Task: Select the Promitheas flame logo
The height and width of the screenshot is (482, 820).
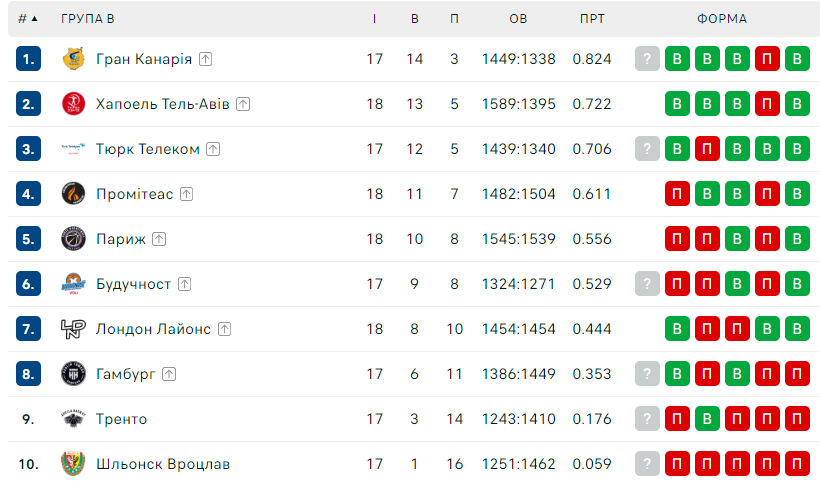Action: 74,193
